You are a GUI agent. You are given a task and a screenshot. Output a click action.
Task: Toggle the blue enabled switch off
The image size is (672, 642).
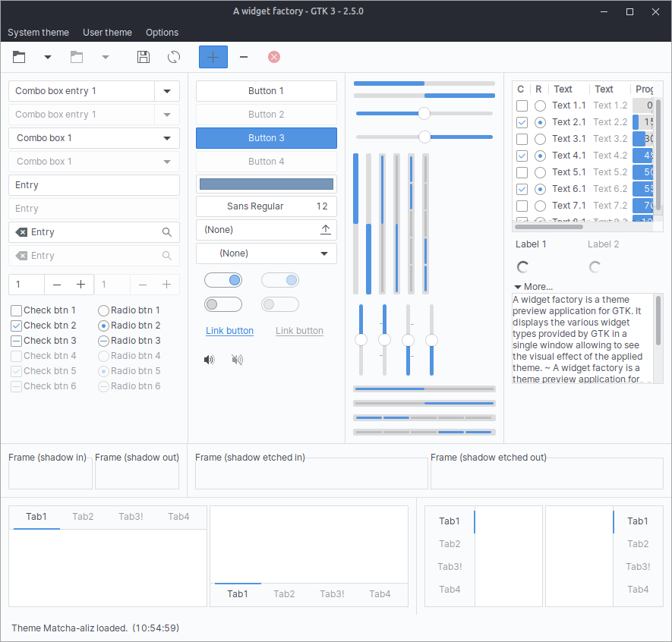(x=223, y=281)
